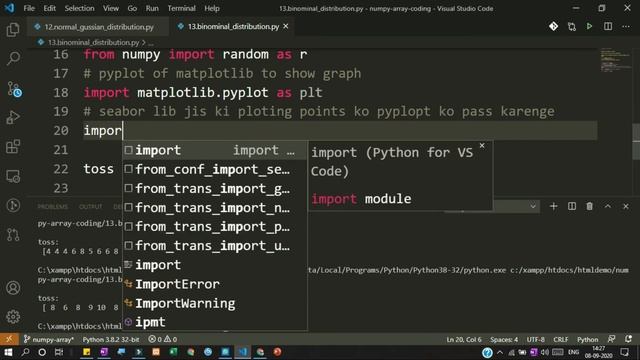Change Python language mode

587,339
